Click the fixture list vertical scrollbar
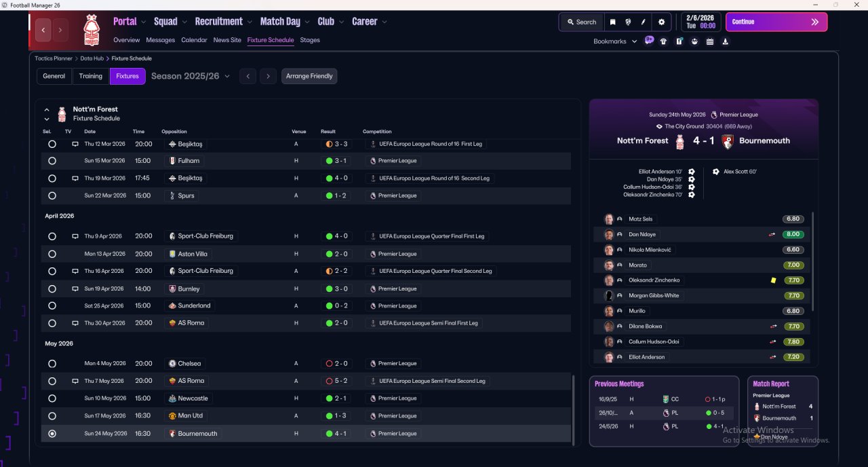Viewport: 868px width, 467px height. click(574, 410)
